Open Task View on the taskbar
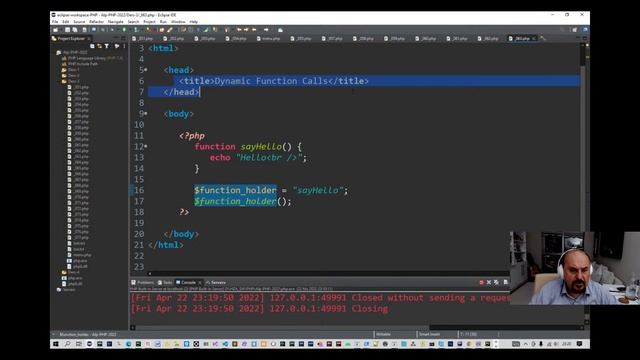 (78, 344)
